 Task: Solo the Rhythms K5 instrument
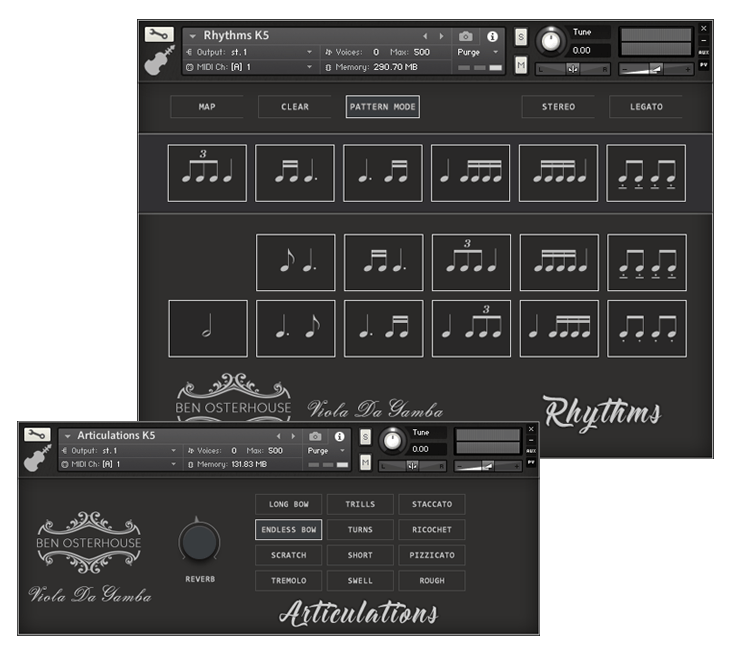click(521, 36)
